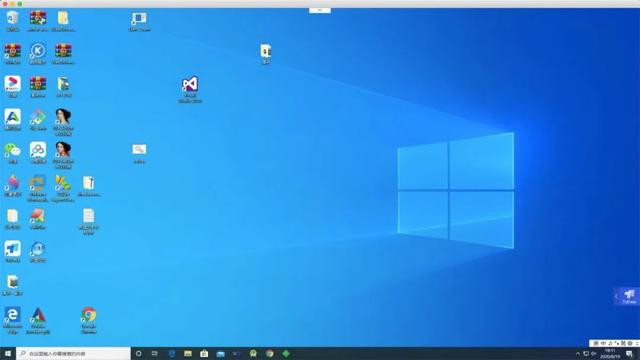
Task: Open the notification action center
Action: tap(629, 353)
